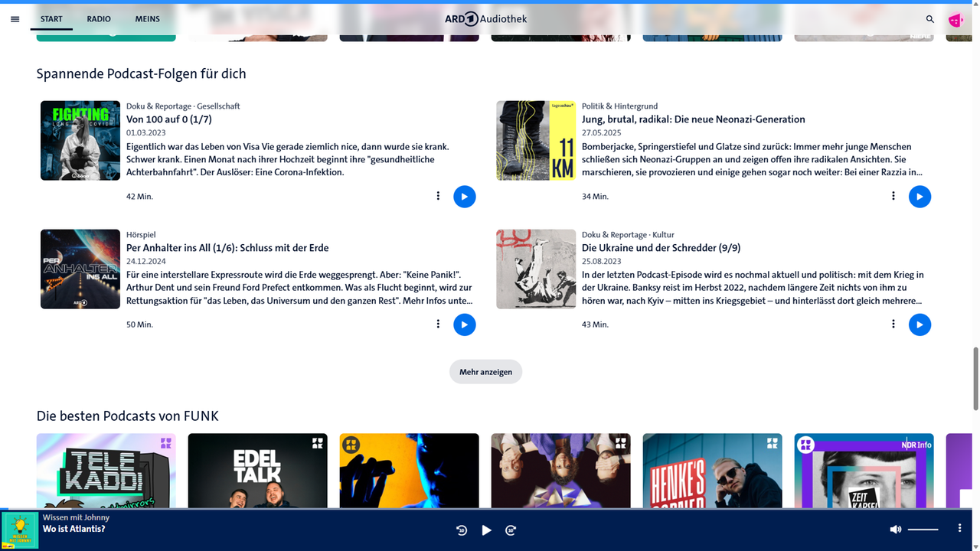The width and height of the screenshot is (980, 551).
Task: Open the Edel Talk podcast tile
Action: tap(258, 471)
